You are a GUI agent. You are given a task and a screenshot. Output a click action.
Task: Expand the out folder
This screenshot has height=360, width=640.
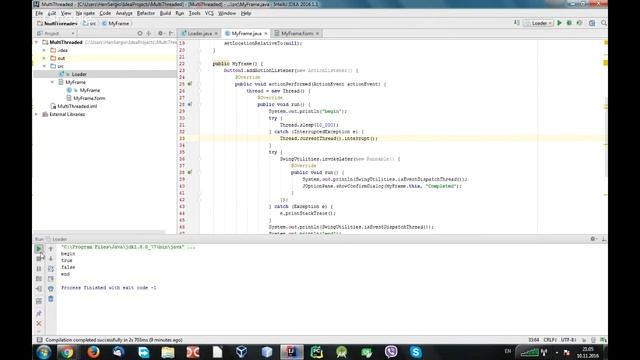(44, 58)
